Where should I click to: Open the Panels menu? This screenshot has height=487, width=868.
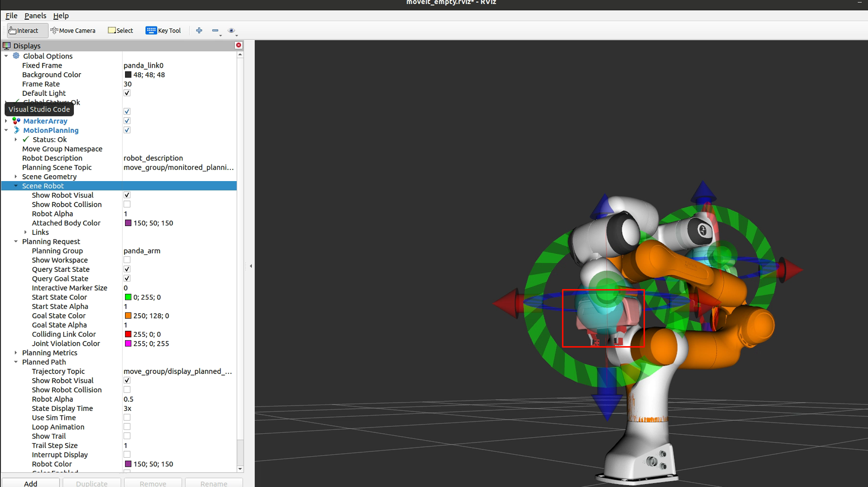(x=35, y=15)
